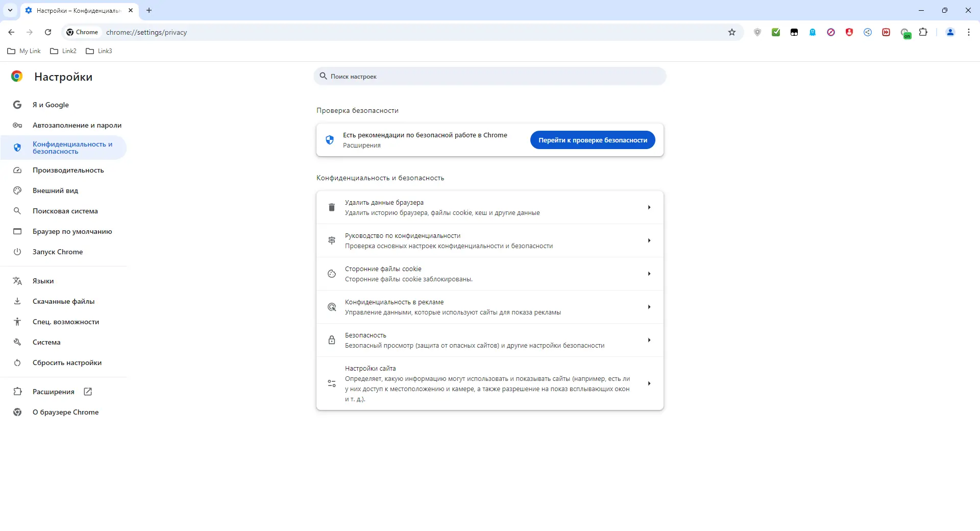Open the Extensions puzzle piece icon

point(924,32)
